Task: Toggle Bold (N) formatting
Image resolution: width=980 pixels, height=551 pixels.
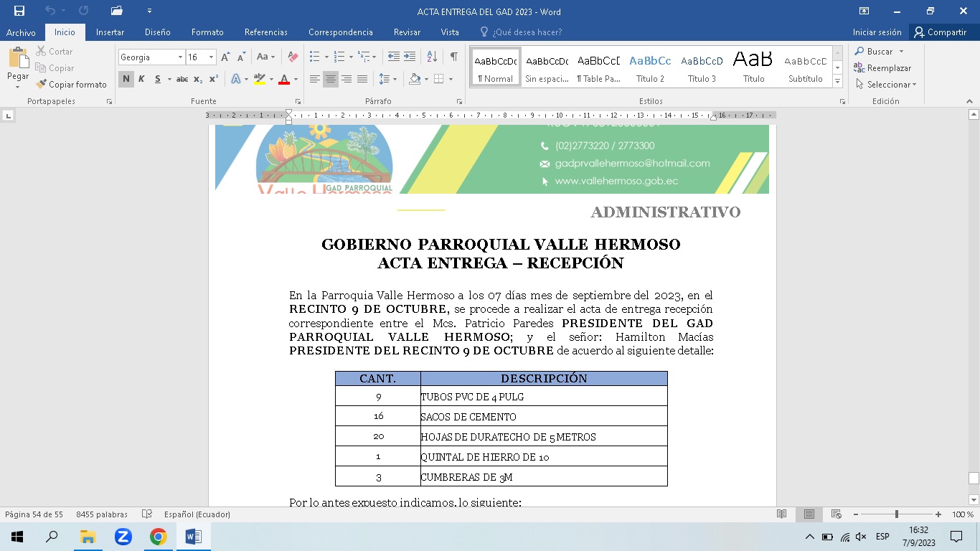Action: pyautogui.click(x=126, y=79)
